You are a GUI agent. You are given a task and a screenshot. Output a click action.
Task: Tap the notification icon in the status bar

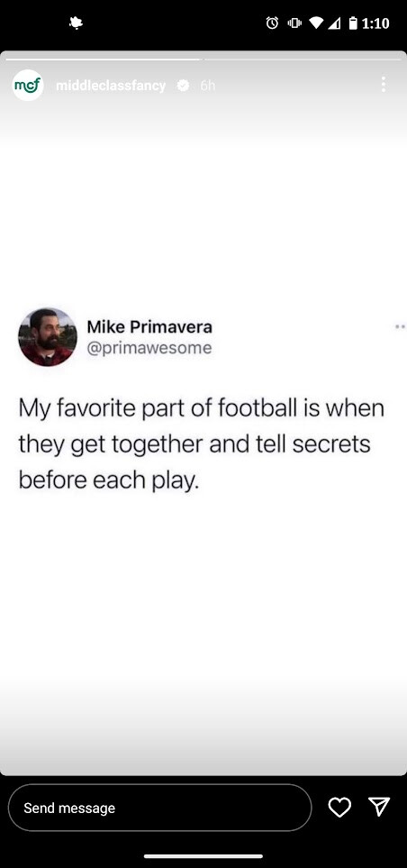[76, 23]
